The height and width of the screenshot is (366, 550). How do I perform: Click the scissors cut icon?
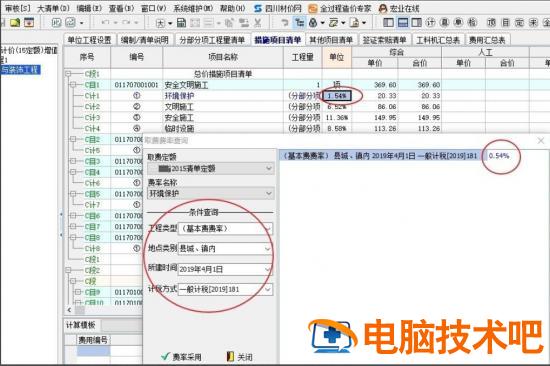(258, 23)
